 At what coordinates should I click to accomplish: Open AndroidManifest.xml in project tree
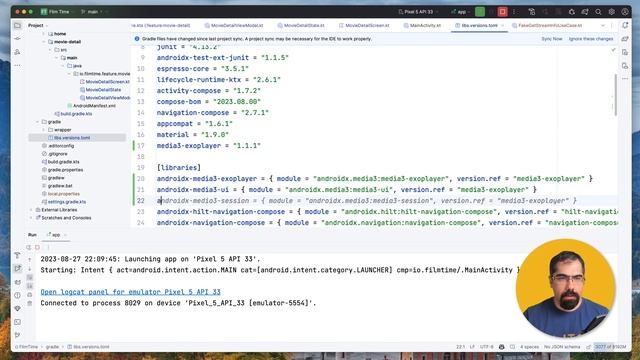91,106
